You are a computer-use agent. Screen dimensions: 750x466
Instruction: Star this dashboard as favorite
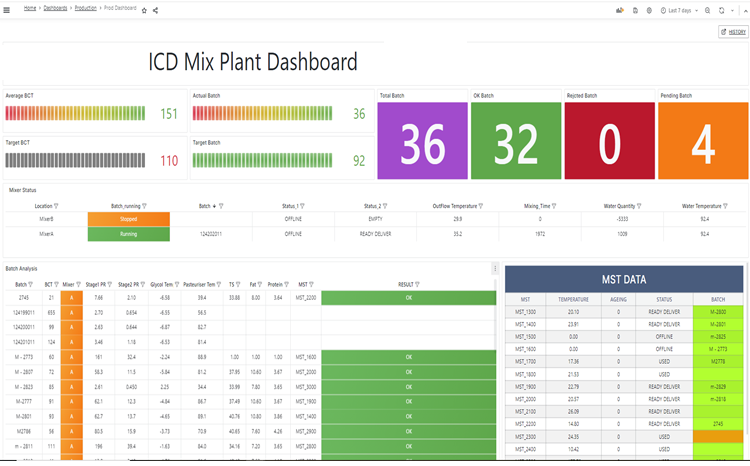144,11
